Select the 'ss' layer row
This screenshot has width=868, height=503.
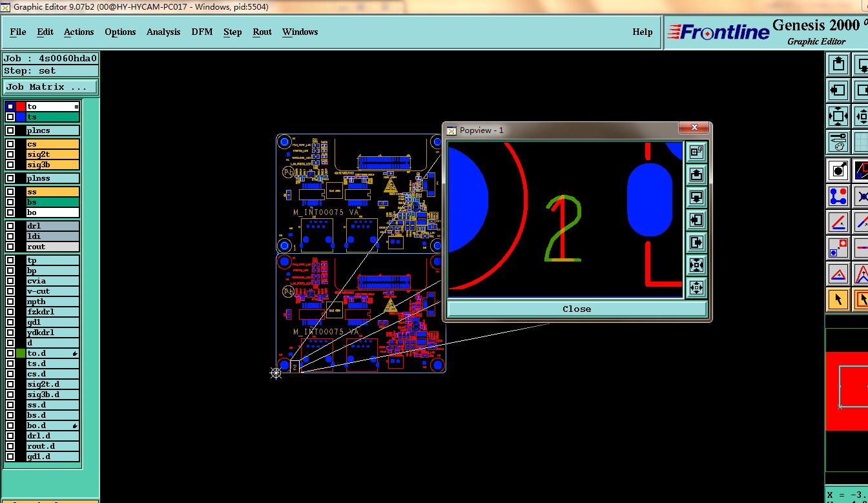(52, 192)
